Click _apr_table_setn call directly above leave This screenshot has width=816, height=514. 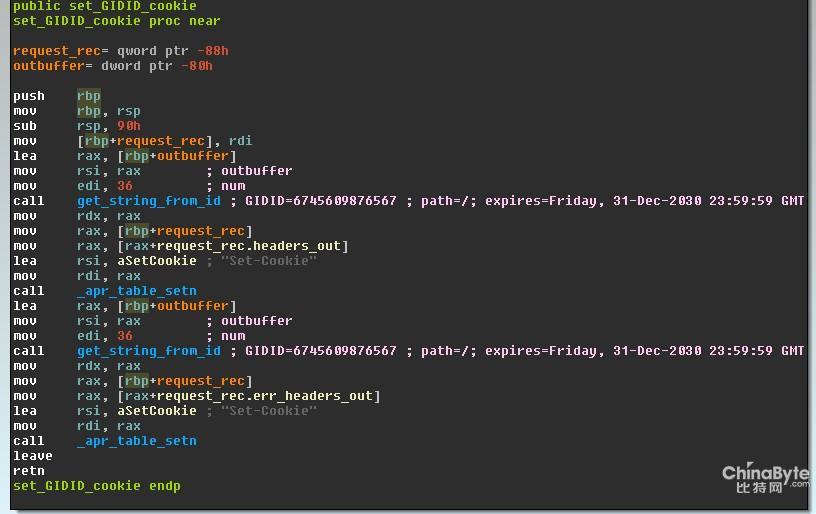click(x=137, y=441)
